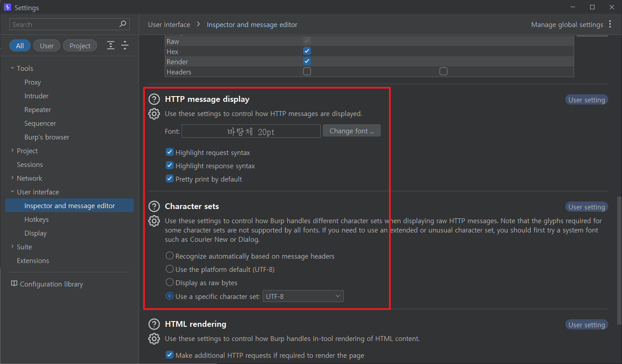Image resolution: width=622 pixels, height=364 pixels.
Task: Open the three-dot menu beside Manage global settings
Action: [x=610, y=24]
